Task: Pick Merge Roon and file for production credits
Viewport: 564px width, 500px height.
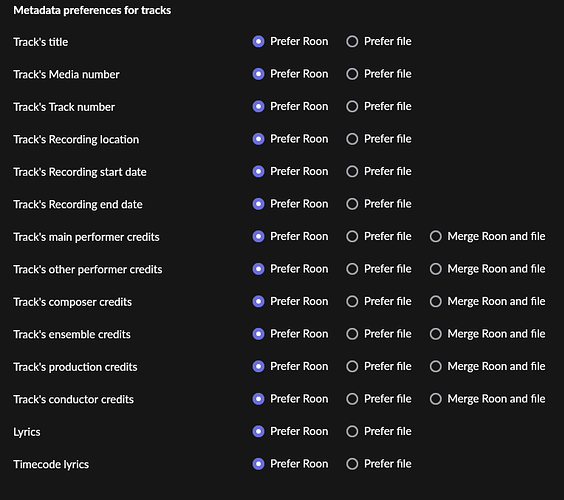Action: tap(436, 366)
